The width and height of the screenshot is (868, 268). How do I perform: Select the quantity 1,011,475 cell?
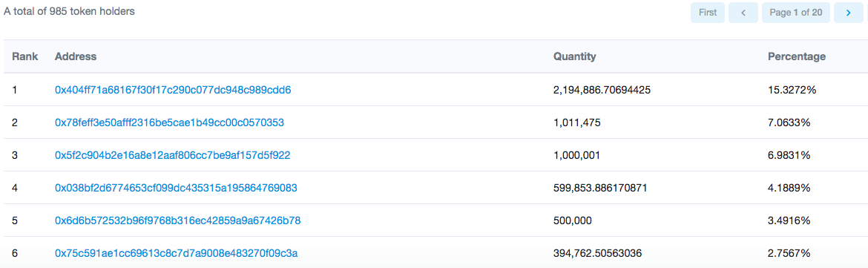577,122
